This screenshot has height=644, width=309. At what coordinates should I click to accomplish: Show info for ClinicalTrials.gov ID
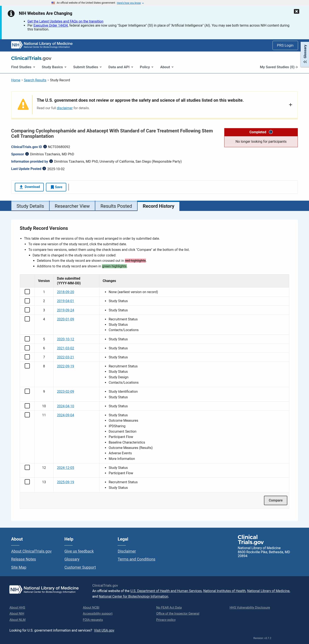click(45, 147)
